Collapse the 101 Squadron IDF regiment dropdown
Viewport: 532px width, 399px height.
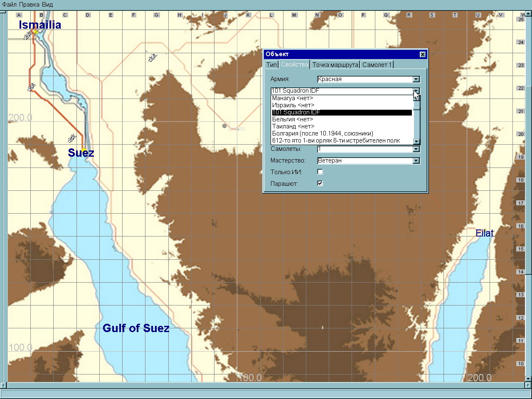click(416, 91)
